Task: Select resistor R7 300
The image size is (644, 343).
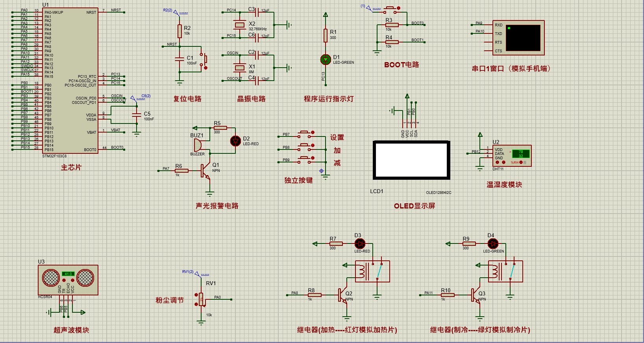Action: [x=336, y=244]
